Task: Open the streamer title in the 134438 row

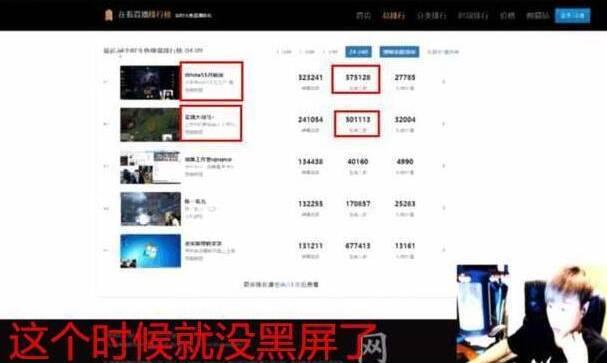Action: [x=208, y=159]
